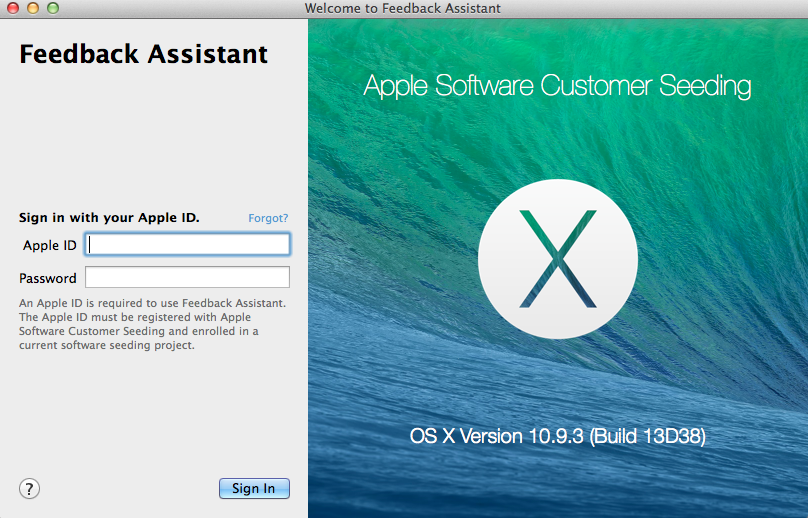Click the Sign In button
808x518 pixels.
pyautogui.click(x=254, y=488)
